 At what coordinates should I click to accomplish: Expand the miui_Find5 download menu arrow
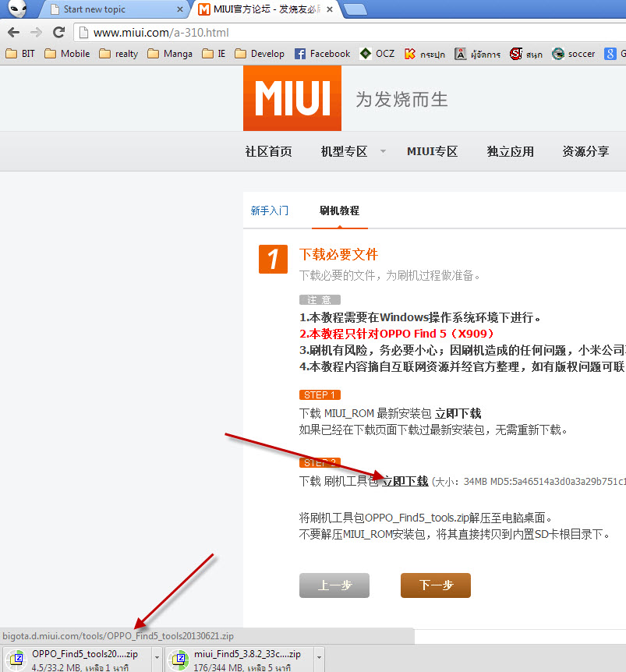click(319, 657)
